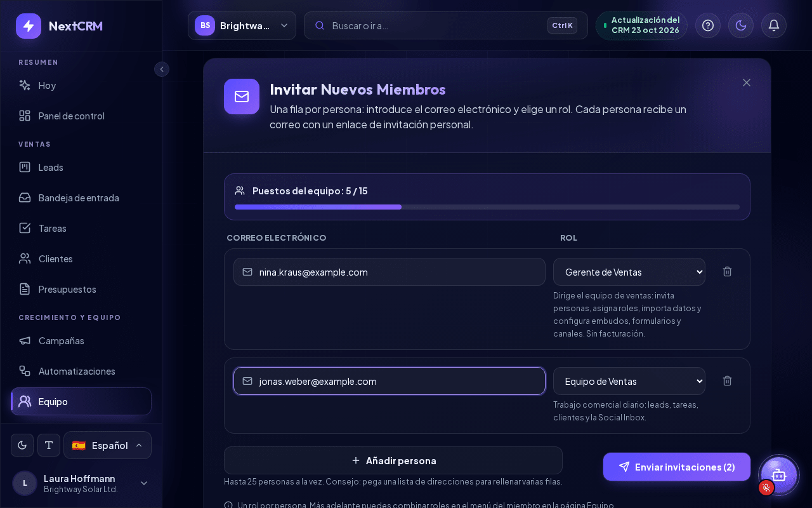Viewport: 812px width, 508px height.
Task: Go to Tareas
Action: point(81,228)
